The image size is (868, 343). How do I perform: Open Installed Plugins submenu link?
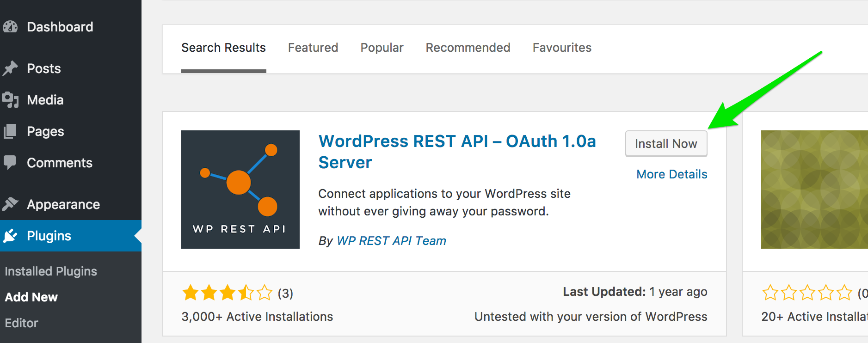tap(51, 271)
